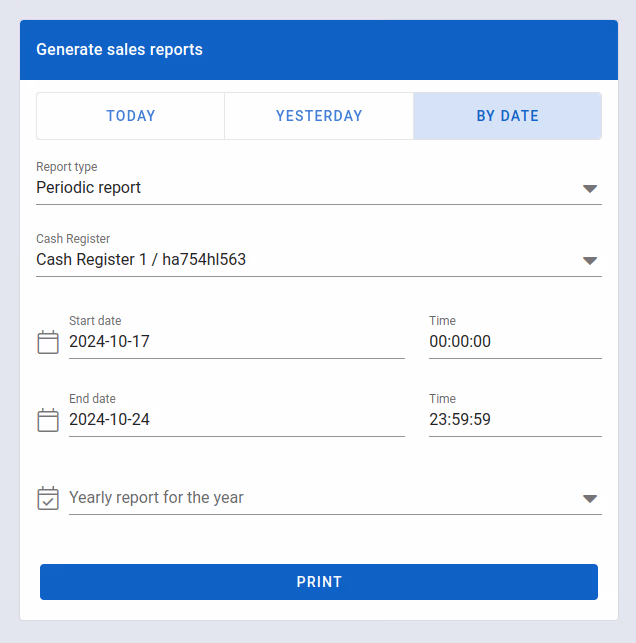This screenshot has height=643, width=636.
Task: Click the Cash Register label
Action: tap(73, 239)
